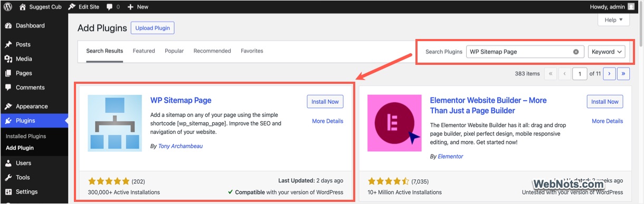This screenshot has width=644, height=204.
Task: Click the Posts pin icon
Action: (8, 45)
